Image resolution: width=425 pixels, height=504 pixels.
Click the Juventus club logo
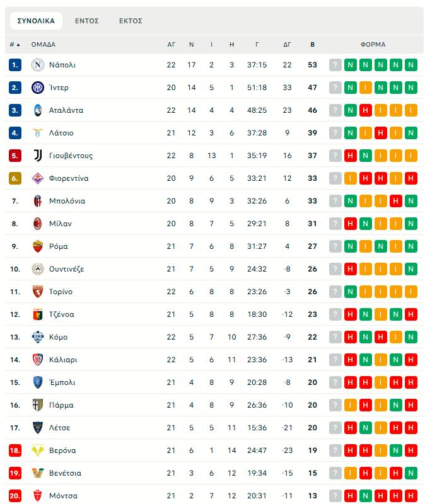[x=37, y=156]
